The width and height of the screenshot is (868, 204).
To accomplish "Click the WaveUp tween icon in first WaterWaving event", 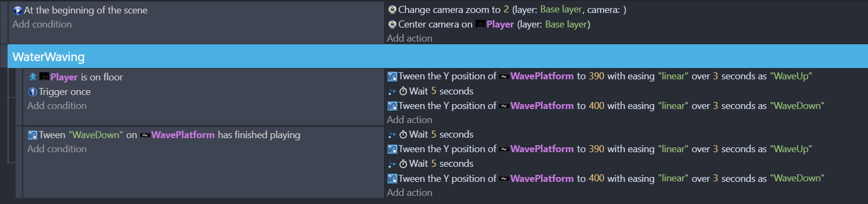I will pos(392,77).
